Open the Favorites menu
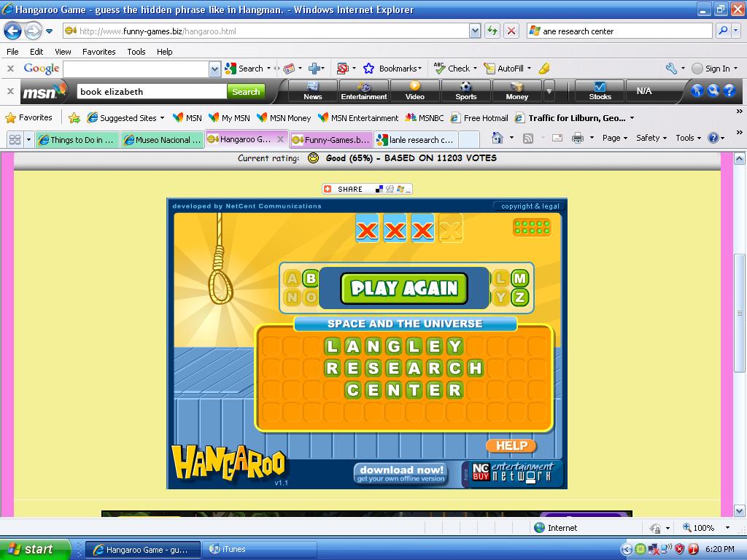Viewport: 747px width, 560px height. pos(98,52)
